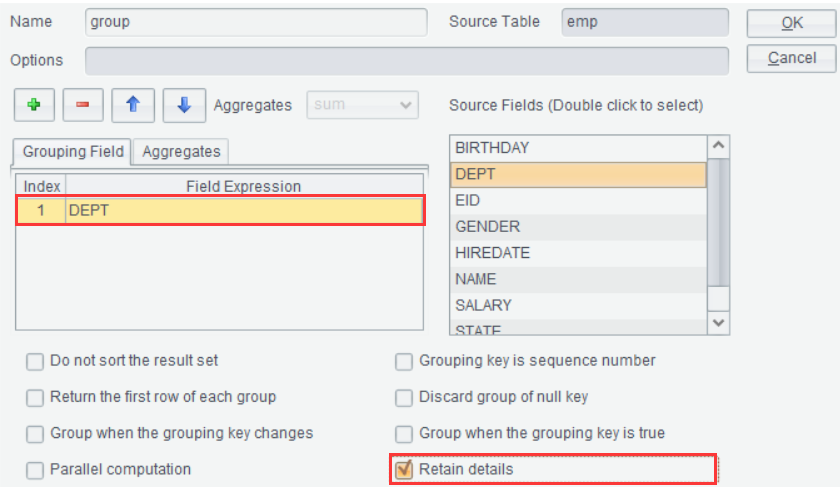Check Discard group of null key
This screenshot has width=840, height=487.
coord(404,398)
